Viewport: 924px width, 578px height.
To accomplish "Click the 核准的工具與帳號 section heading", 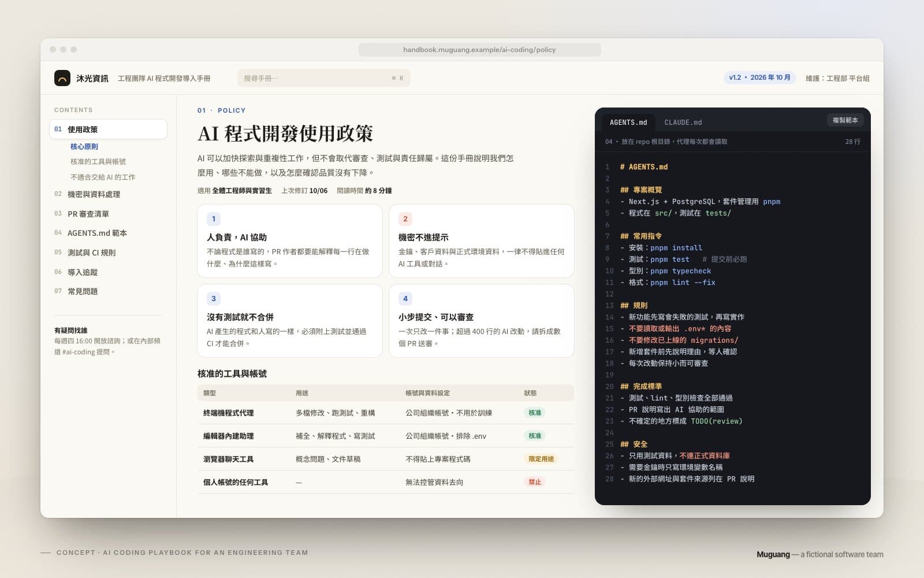I will pyautogui.click(x=232, y=374).
